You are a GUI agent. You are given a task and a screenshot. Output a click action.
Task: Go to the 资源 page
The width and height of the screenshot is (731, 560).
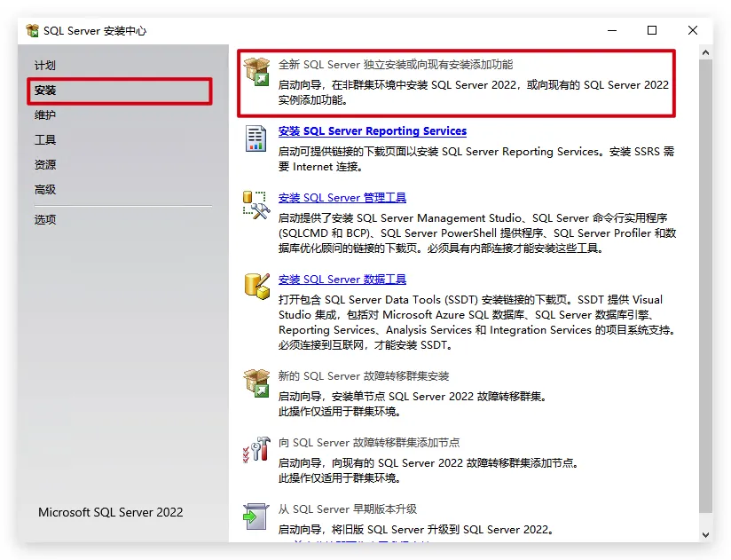coord(45,164)
